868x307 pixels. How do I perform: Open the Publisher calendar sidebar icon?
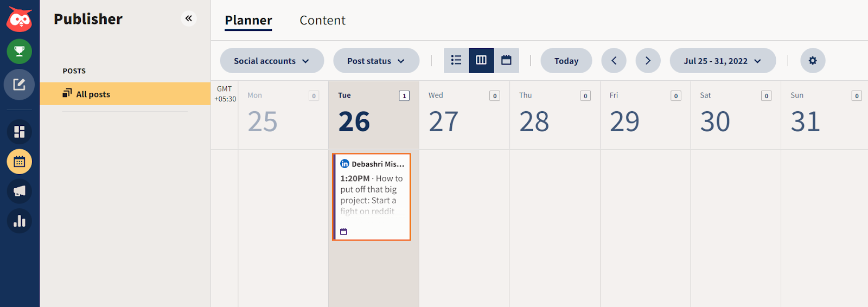click(x=20, y=162)
